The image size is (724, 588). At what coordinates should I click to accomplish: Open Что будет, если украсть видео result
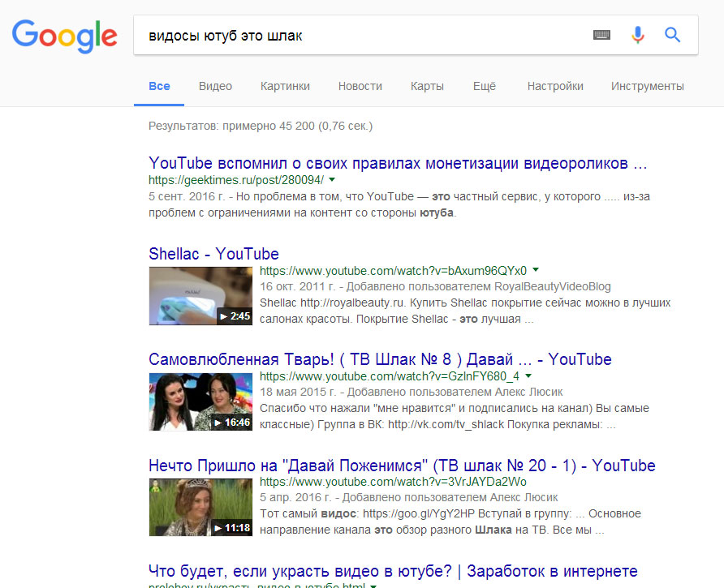click(393, 572)
